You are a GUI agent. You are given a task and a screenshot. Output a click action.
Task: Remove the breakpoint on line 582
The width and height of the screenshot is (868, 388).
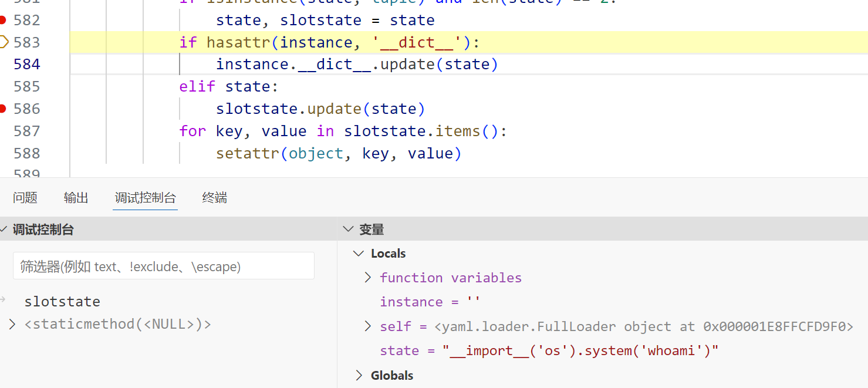(x=3, y=20)
